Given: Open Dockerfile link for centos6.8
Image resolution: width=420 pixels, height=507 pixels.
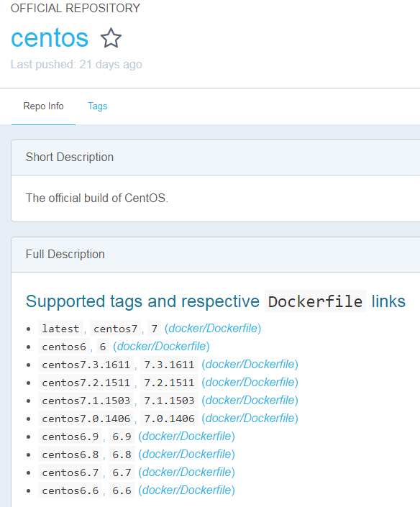Looking at the screenshot, I should [x=186, y=455].
